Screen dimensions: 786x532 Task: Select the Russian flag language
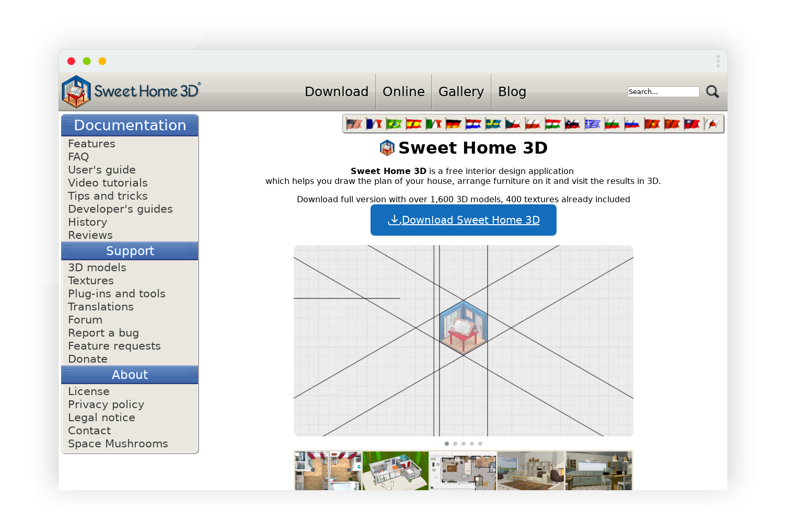point(632,124)
